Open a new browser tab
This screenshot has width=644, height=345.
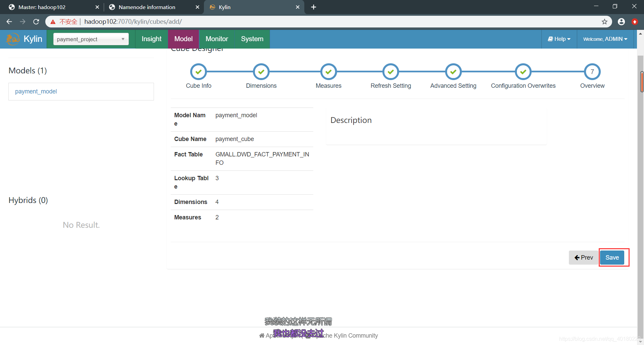click(x=314, y=7)
